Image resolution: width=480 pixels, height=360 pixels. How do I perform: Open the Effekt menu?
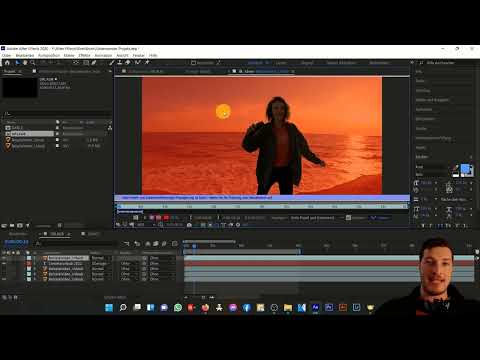[84, 55]
